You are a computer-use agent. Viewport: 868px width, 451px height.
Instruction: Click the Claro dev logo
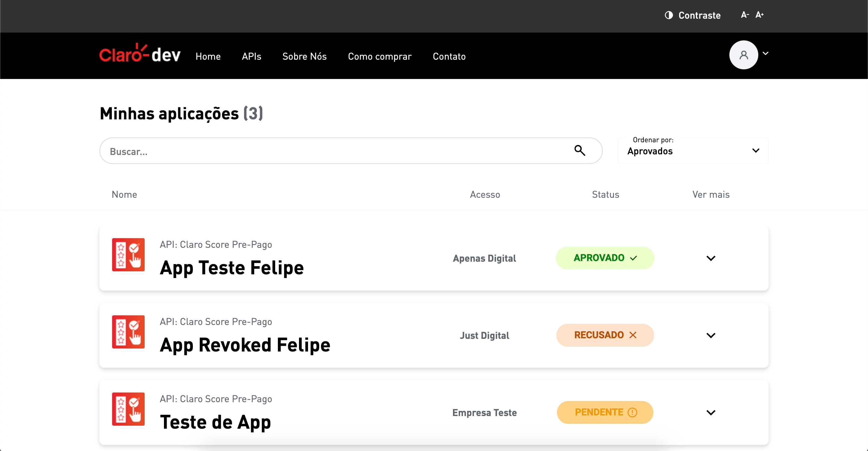click(140, 54)
